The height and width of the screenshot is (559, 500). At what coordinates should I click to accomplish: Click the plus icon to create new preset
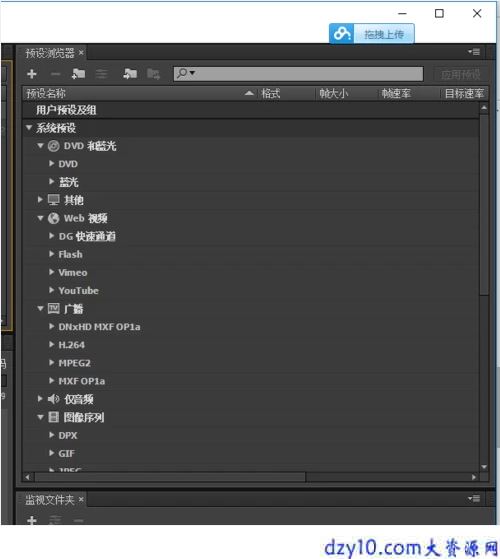[x=32, y=74]
